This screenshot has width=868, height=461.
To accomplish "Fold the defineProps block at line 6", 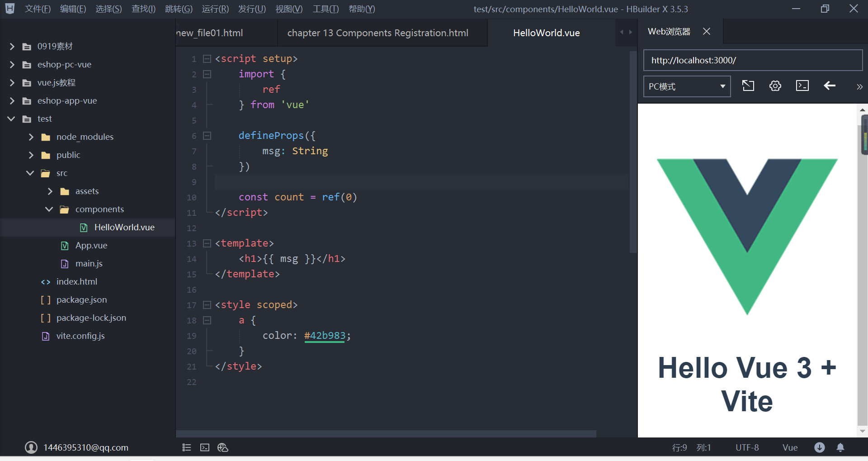I will 207,136.
